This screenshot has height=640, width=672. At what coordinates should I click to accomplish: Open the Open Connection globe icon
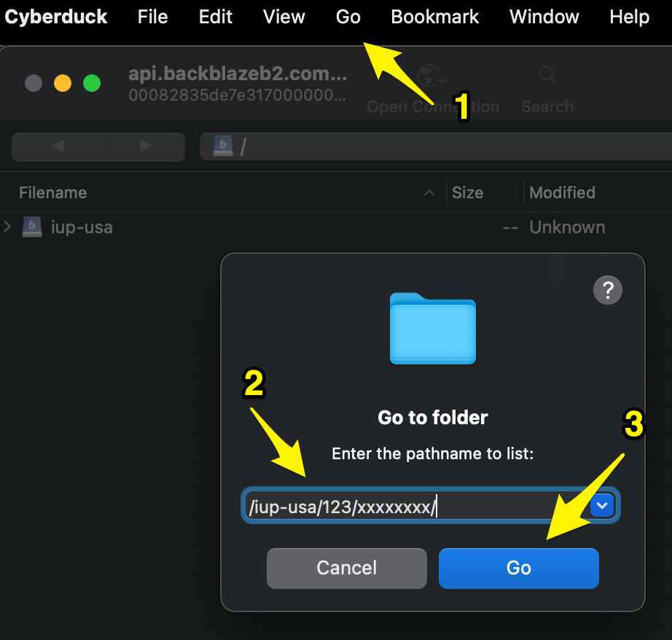pyautogui.click(x=431, y=75)
